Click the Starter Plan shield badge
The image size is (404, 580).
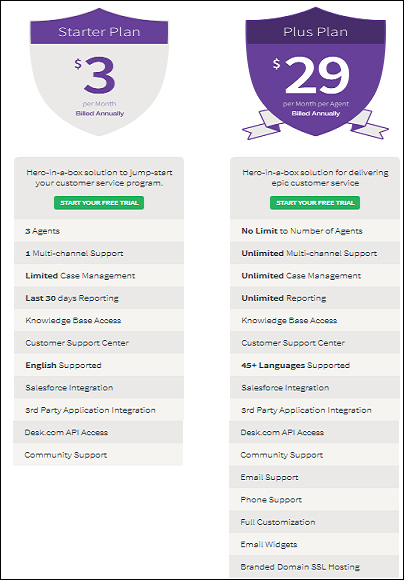(x=99, y=72)
